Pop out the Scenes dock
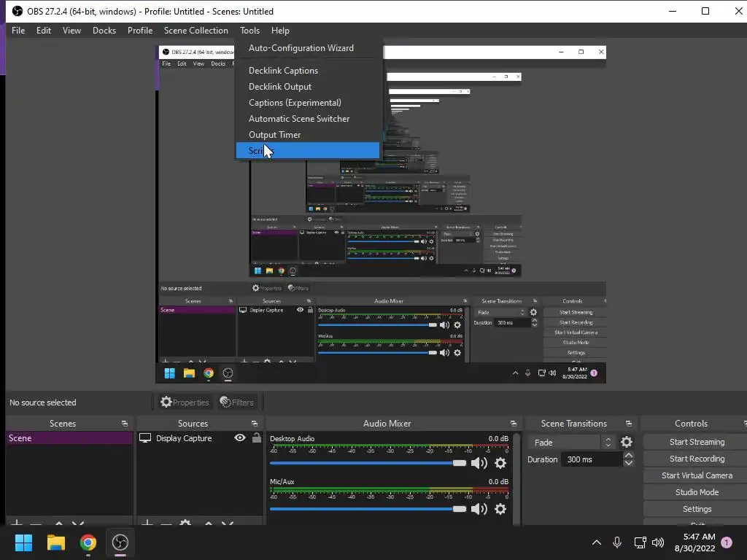Image resolution: width=747 pixels, height=560 pixels. pyautogui.click(x=124, y=424)
